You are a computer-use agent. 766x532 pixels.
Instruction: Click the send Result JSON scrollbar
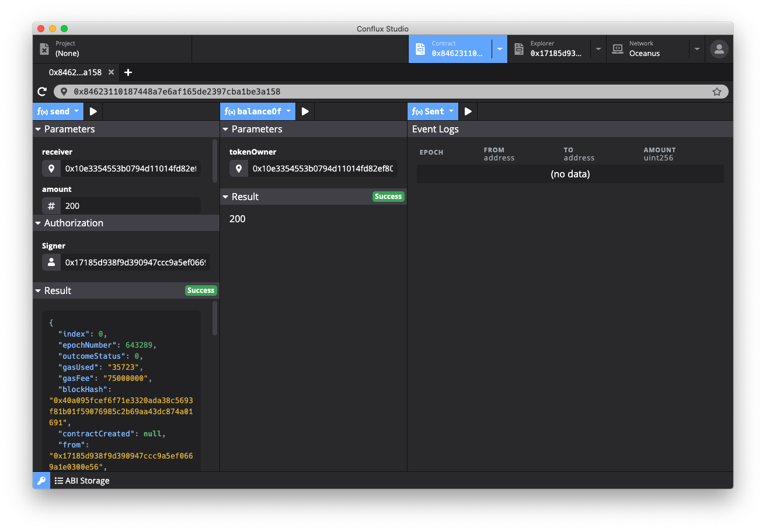(x=215, y=318)
